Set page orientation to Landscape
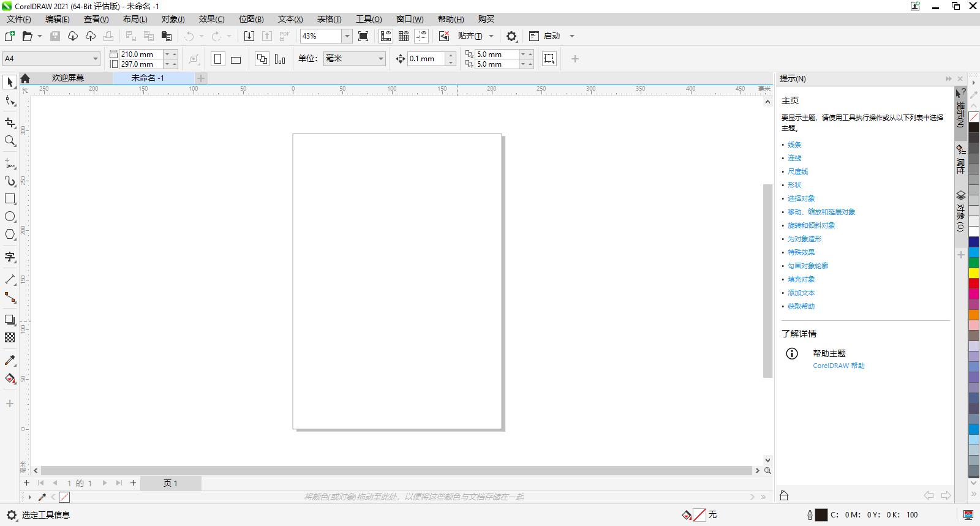Image resolution: width=980 pixels, height=526 pixels. pyautogui.click(x=236, y=59)
